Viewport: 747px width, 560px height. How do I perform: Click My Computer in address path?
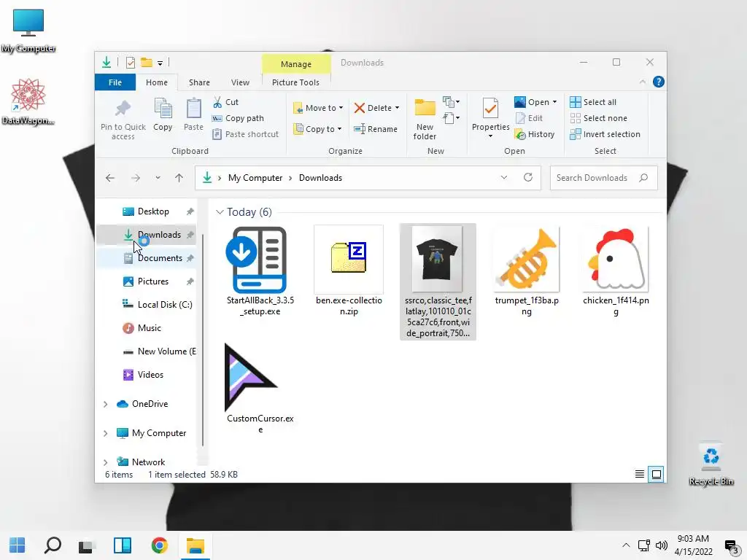[x=255, y=178]
